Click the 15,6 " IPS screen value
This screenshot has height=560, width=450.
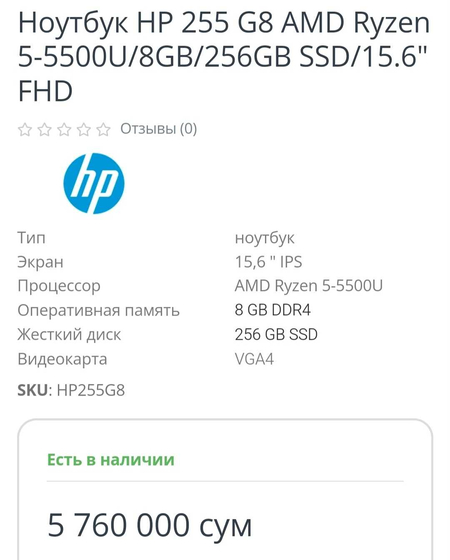point(268,262)
